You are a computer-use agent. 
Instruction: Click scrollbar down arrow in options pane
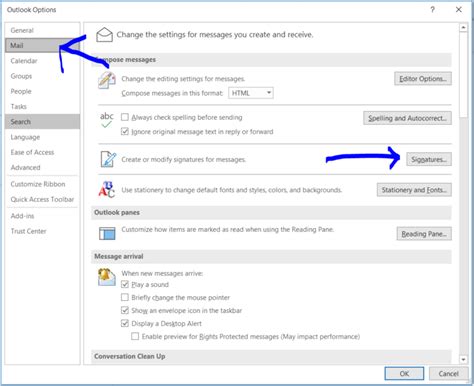(x=463, y=359)
